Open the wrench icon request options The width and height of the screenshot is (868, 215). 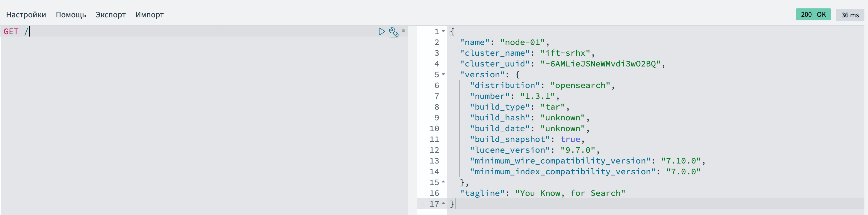click(393, 32)
